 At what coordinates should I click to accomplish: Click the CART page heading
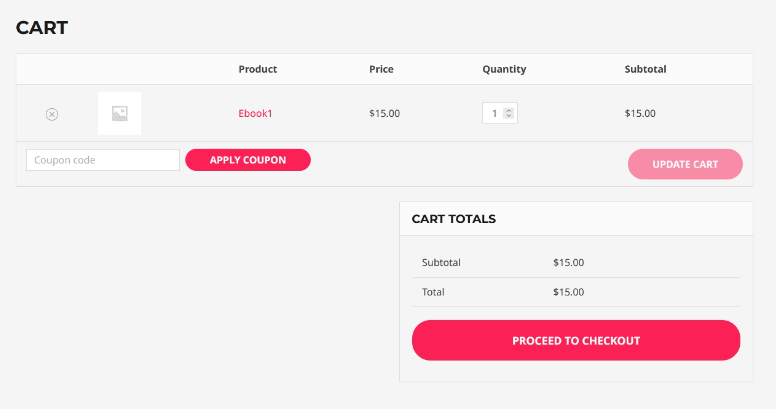tap(42, 28)
